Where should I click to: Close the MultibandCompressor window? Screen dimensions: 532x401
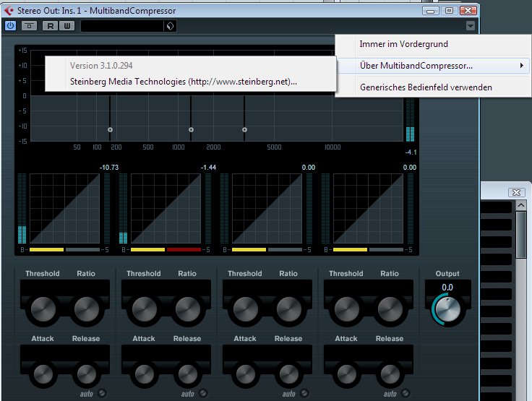pos(468,11)
